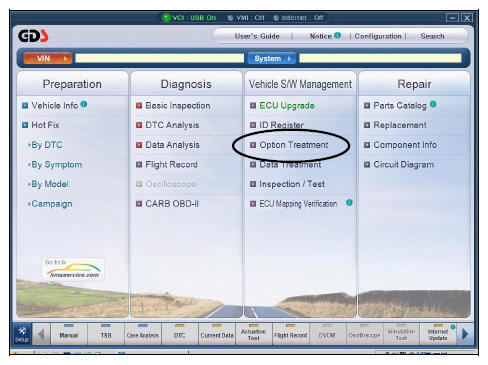Click the Internet status indicator
This screenshot has width=488, height=365.
pos(298,18)
